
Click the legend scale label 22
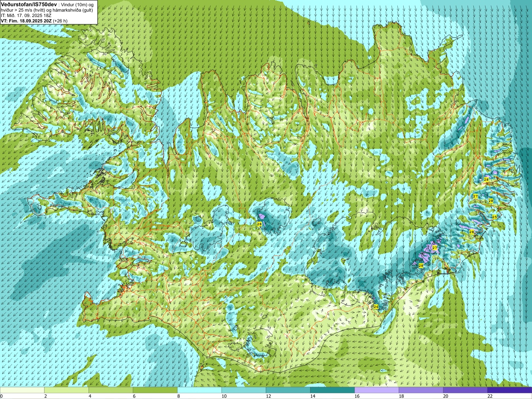(x=490, y=396)
